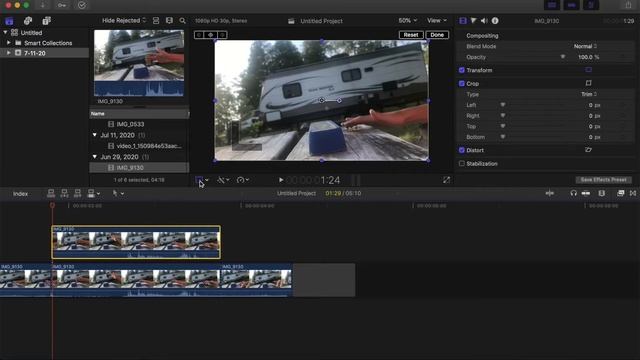This screenshot has width=640, height=360.
Task: Open the retiming speedometer popup menu
Action: [x=243, y=180]
